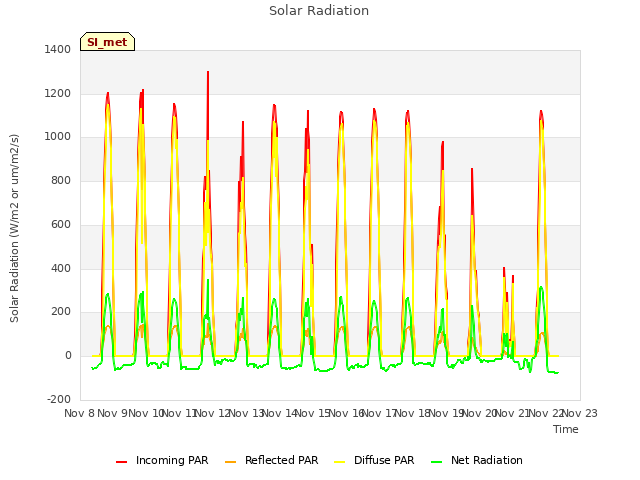Click the green Net Radiation legend swatch
This screenshot has height=480, width=640.
tap(436, 462)
